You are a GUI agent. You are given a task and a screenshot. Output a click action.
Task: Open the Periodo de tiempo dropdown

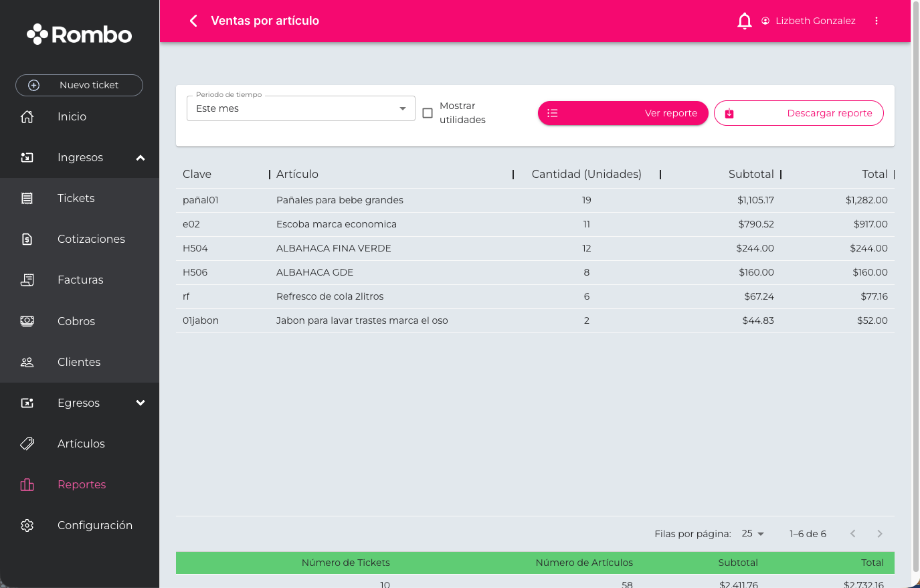[x=300, y=108]
